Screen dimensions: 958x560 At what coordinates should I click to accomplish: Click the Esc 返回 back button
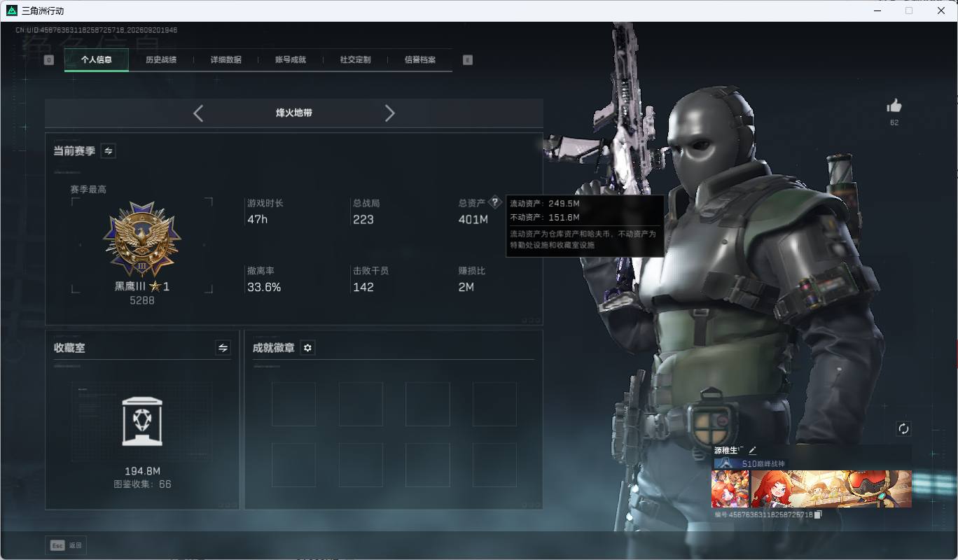click(67, 545)
